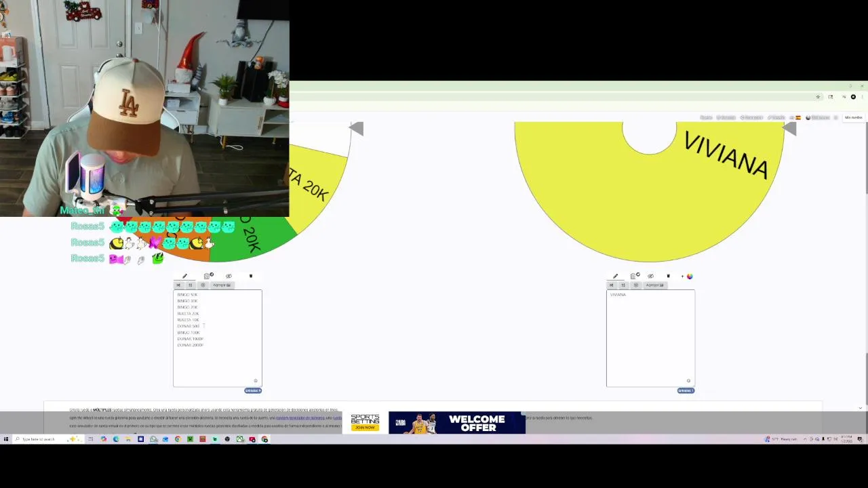868x488 pixels.
Task: Open the Windows notification center icon
Action: pyautogui.click(x=860, y=439)
